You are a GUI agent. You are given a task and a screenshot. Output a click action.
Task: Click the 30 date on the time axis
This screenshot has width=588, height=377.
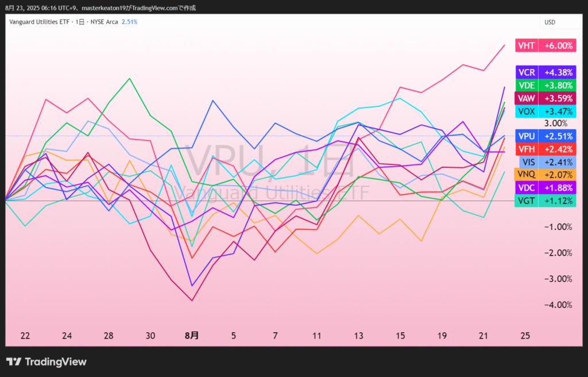point(150,335)
